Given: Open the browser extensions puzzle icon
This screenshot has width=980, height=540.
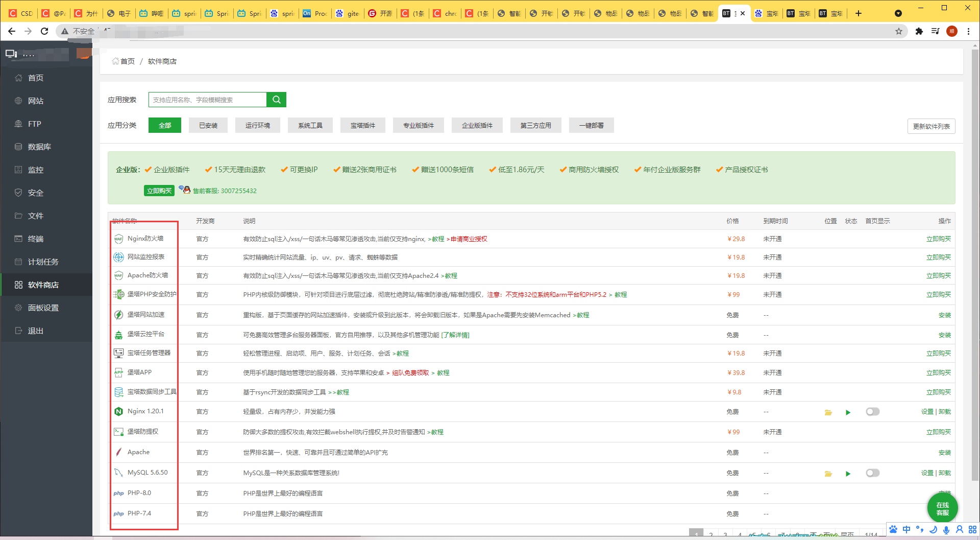Looking at the screenshot, I should pos(919,31).
